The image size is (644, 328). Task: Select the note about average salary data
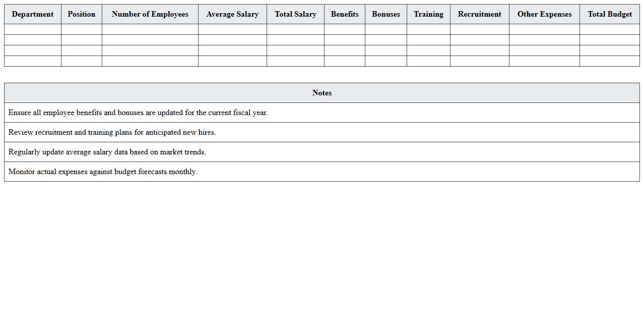107,152
